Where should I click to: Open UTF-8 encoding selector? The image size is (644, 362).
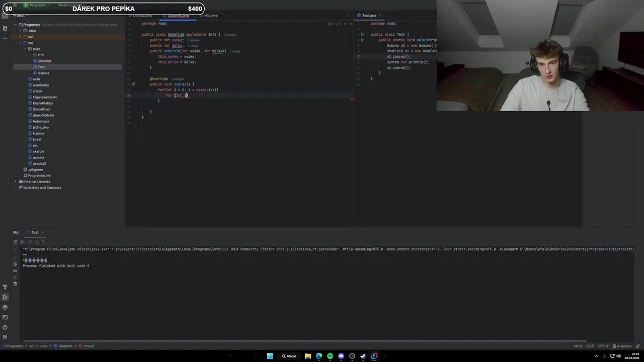603,346
